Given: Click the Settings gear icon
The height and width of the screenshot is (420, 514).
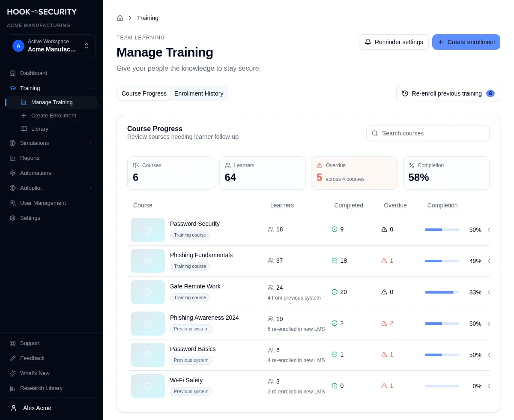Looking at the screenshot, I should 13,218.
